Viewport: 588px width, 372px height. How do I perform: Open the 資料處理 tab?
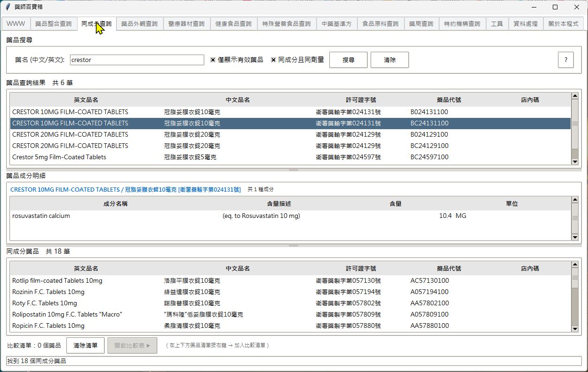click(526, 23)
